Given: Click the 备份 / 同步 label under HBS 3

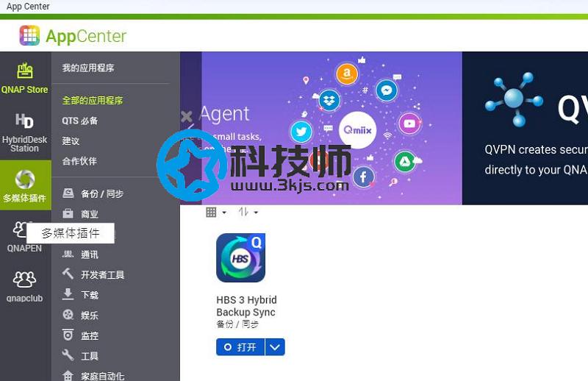Looking at the screenshot, I should click(x=237, y=324).
